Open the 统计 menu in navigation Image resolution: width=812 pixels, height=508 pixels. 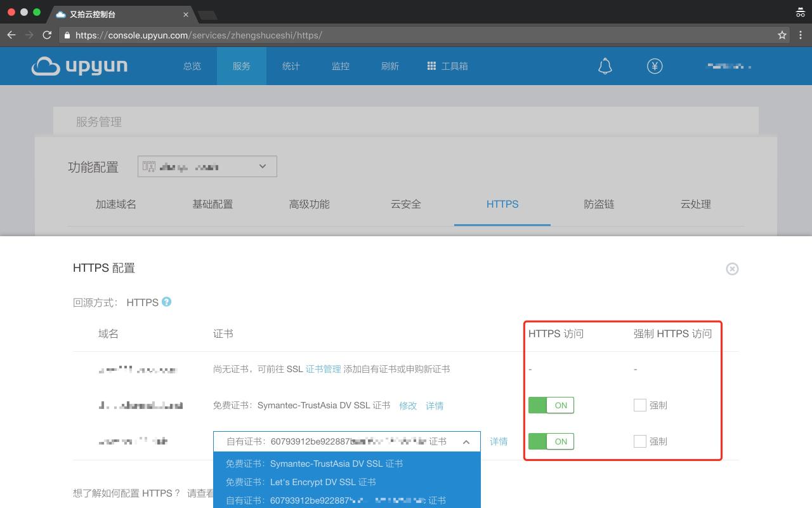291,66
